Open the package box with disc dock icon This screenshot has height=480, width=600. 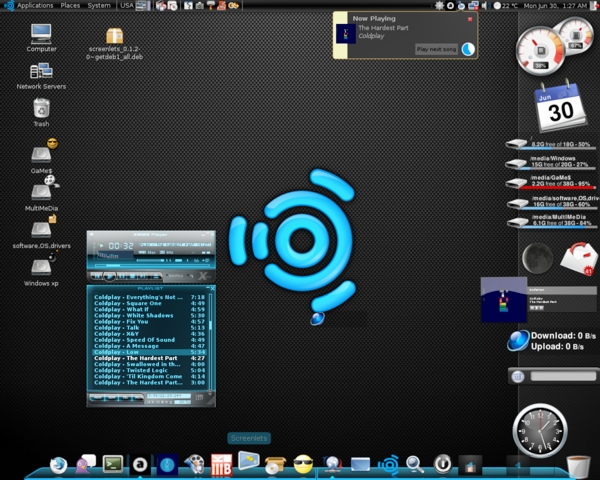coord(275,465)
